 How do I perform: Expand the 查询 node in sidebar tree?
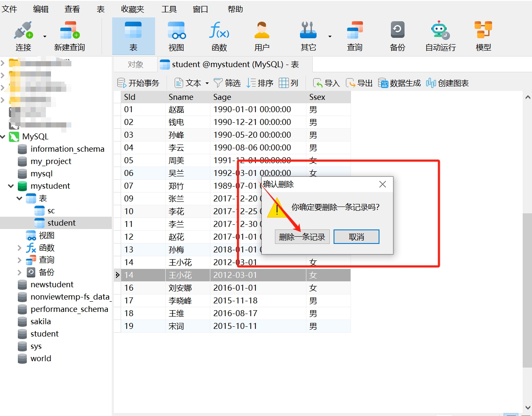(20, 260)
